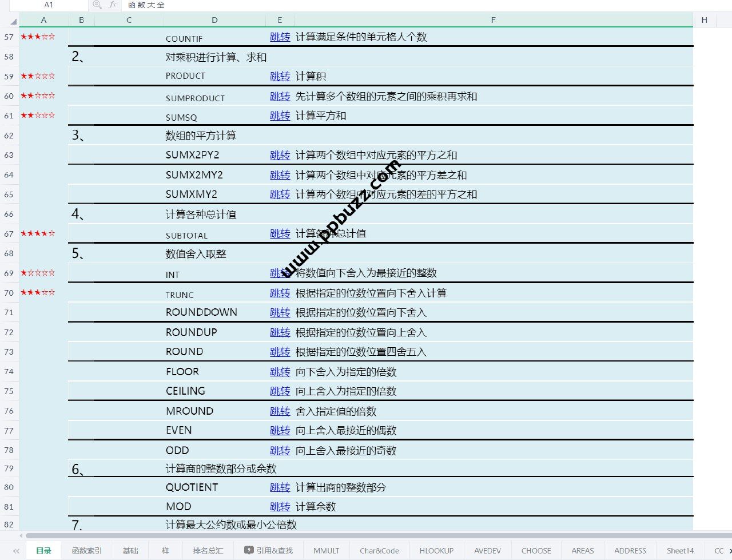The width and height of the screenshot is (732, 560).
Task: Select row 66 header
Action: (x=9, y=214)
